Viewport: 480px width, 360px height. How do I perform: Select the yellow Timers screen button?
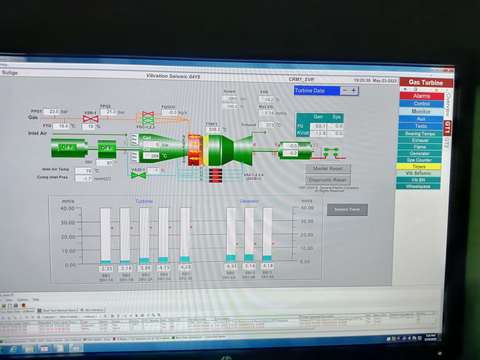coord(419,166)
